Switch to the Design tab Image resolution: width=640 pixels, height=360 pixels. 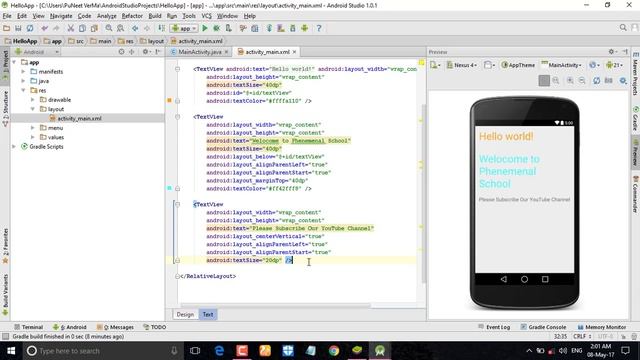pos(185,314)
